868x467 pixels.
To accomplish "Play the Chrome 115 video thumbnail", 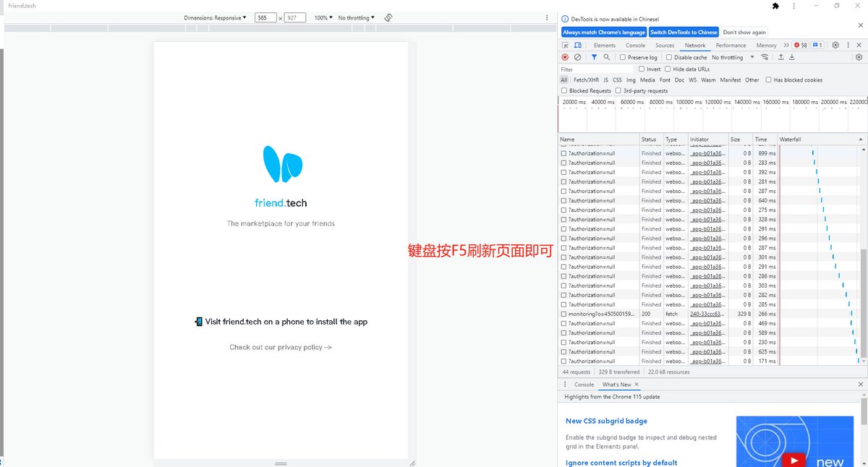I will coord(794,460).
